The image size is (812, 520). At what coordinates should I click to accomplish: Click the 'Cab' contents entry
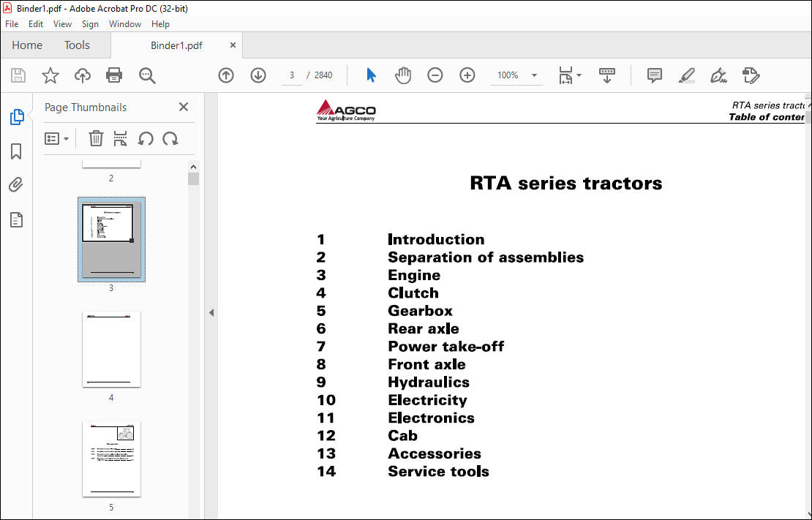(403, 436)
